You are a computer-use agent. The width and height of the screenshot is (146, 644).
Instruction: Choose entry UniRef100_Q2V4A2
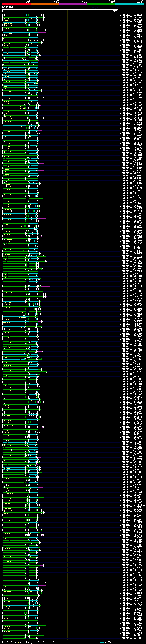131,135
